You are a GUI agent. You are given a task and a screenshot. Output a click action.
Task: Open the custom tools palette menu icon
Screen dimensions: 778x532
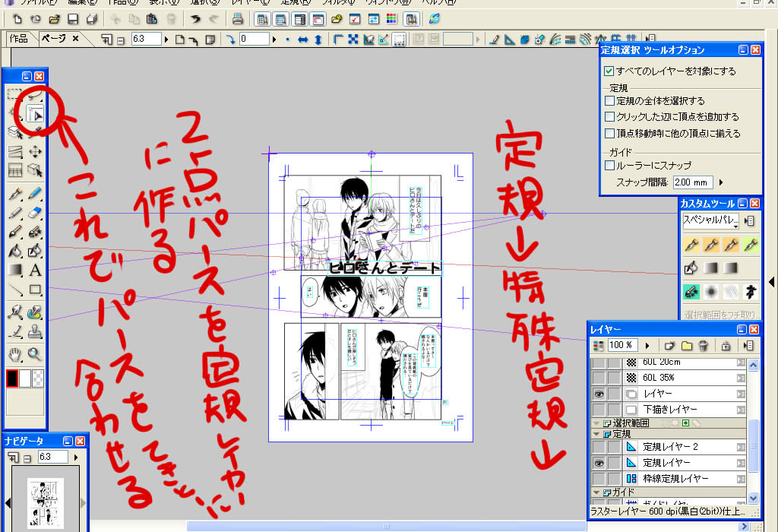point(749,220)
